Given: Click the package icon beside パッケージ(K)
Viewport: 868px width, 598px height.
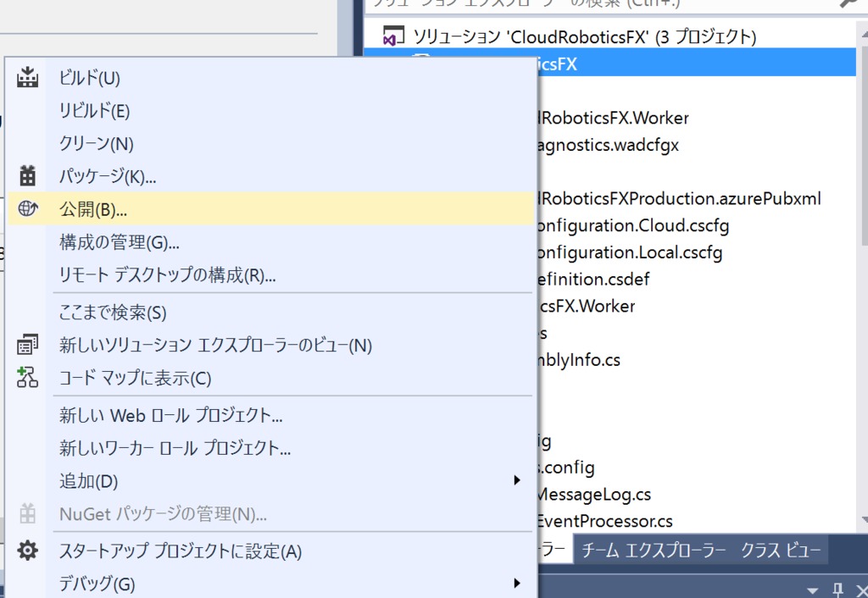Looking at the screenshot, I should tap(27, 176).
